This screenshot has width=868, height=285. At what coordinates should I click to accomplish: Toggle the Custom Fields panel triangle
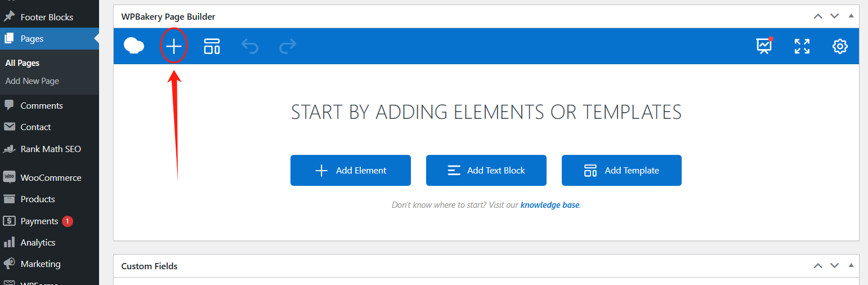[851, 265]
